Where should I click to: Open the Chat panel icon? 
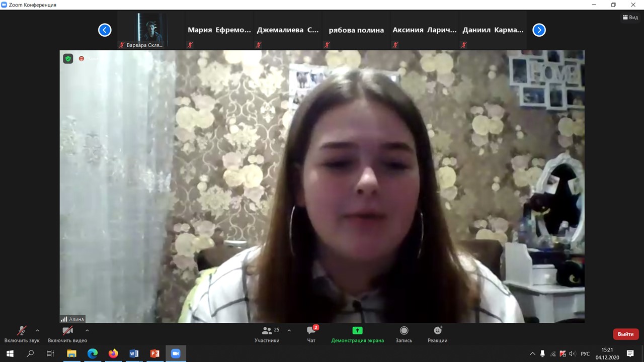pos(311,331)
